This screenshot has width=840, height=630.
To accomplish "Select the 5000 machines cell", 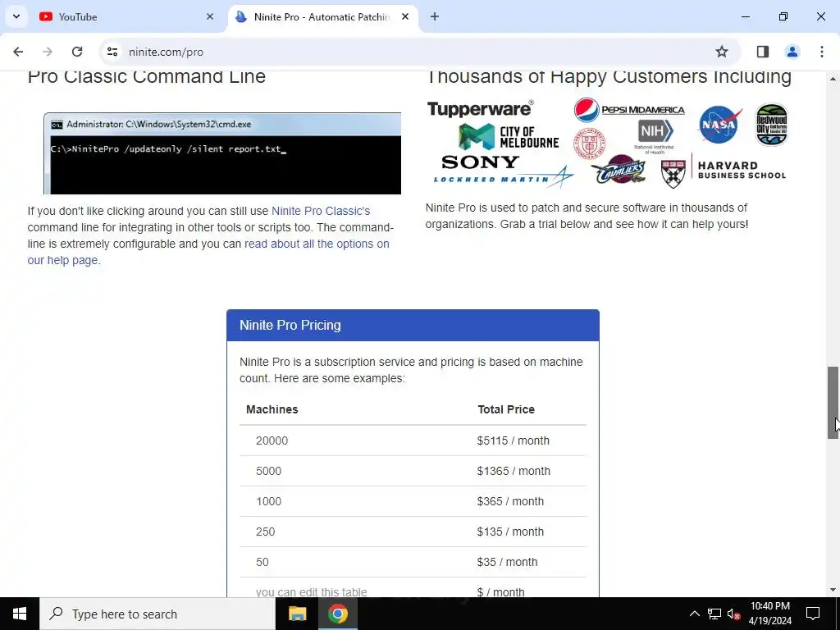I will (268, 472).
